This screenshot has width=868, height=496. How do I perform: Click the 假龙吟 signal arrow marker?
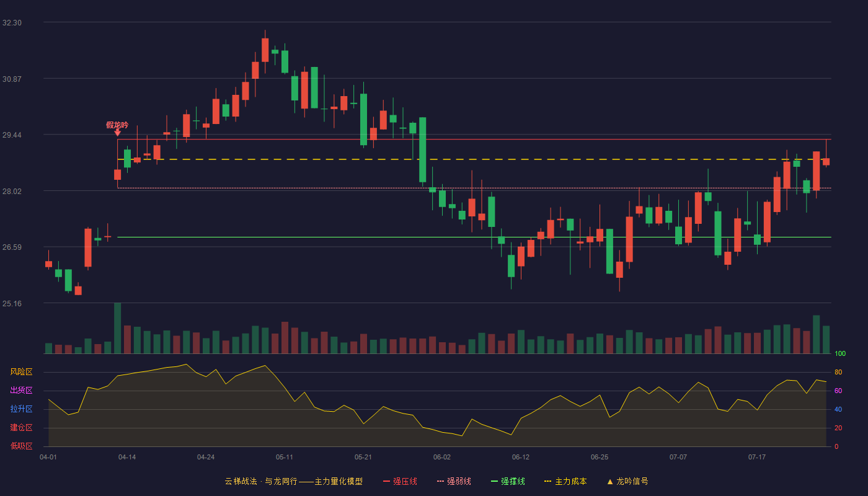(118, 132)
